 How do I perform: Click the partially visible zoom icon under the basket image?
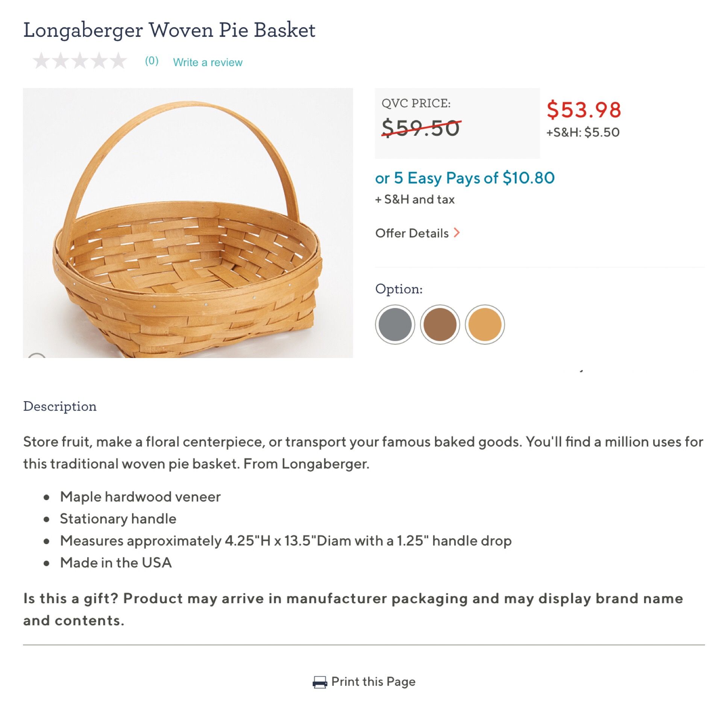pos(37,355)
